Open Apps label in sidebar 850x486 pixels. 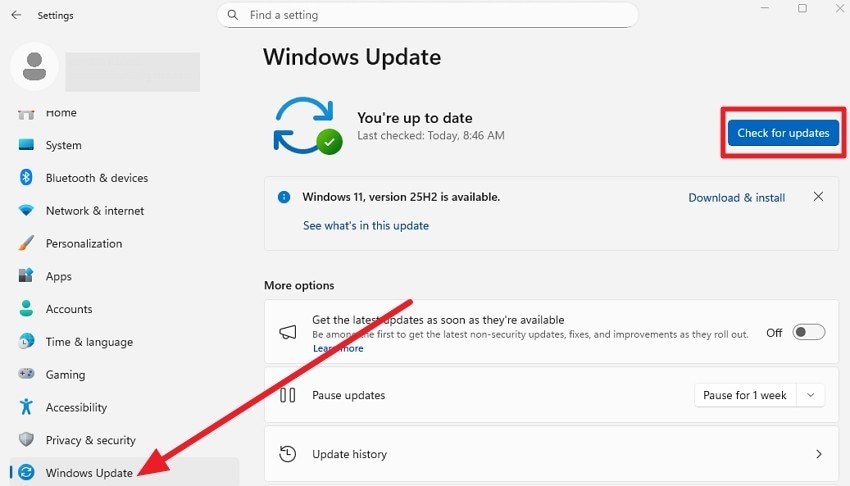pyautogui.click(x=59, y=276)
